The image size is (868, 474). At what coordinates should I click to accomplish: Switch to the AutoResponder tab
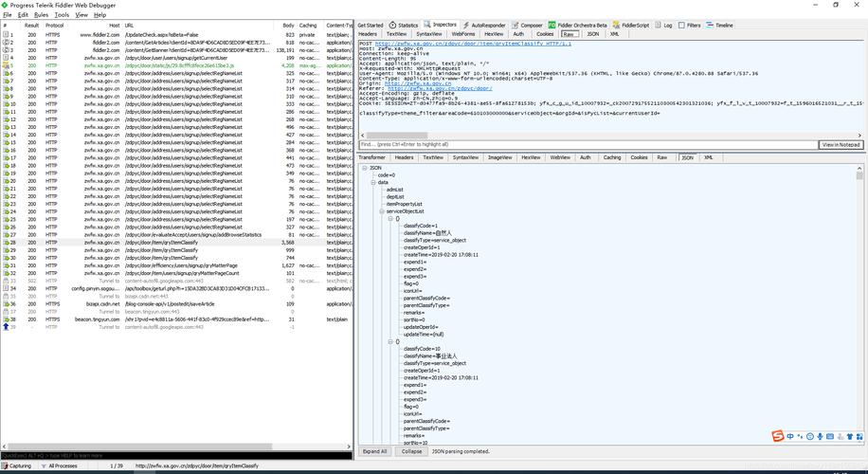click(485, 25)
